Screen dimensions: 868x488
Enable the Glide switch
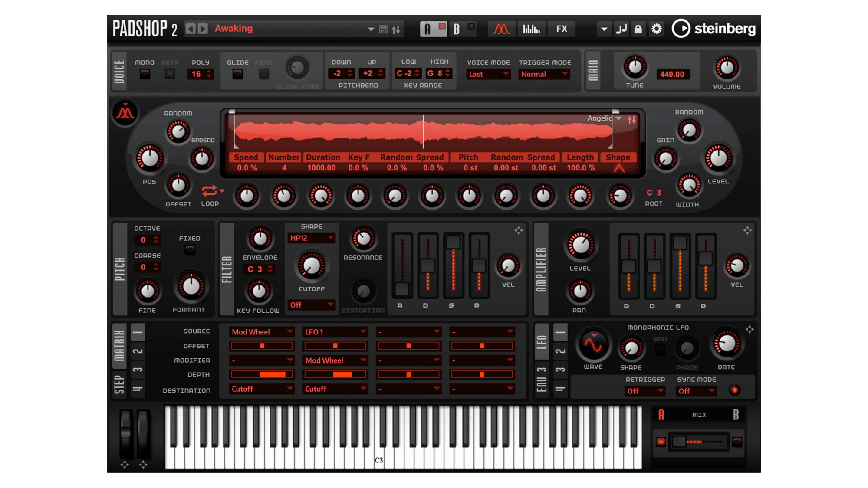click(237, 74)
